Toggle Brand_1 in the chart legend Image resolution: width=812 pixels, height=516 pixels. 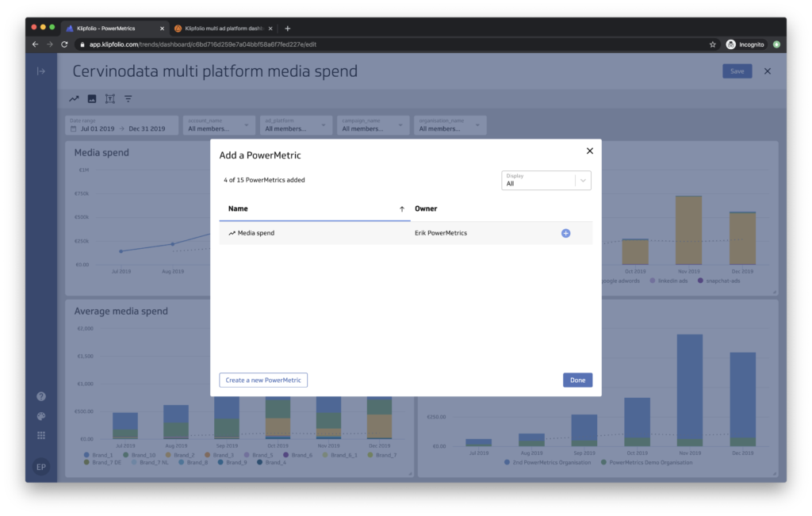[x=98, y=455]
